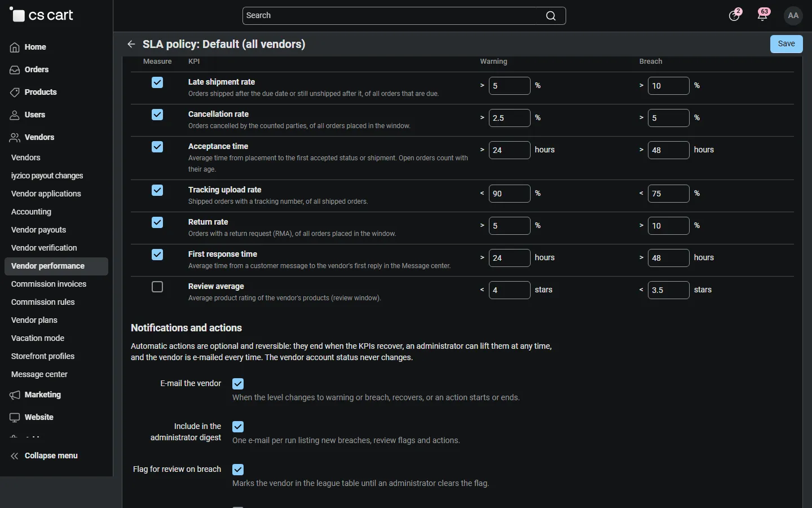Edit the Acceptance time breach hours value
Screen dimensions: 812x508
(669, 150)
